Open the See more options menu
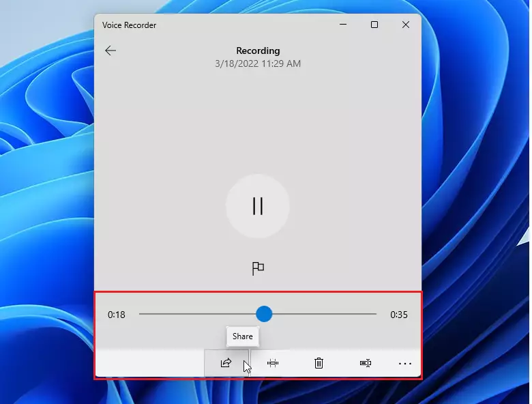Screen dimensions: 532x404 tap(404, 363)
